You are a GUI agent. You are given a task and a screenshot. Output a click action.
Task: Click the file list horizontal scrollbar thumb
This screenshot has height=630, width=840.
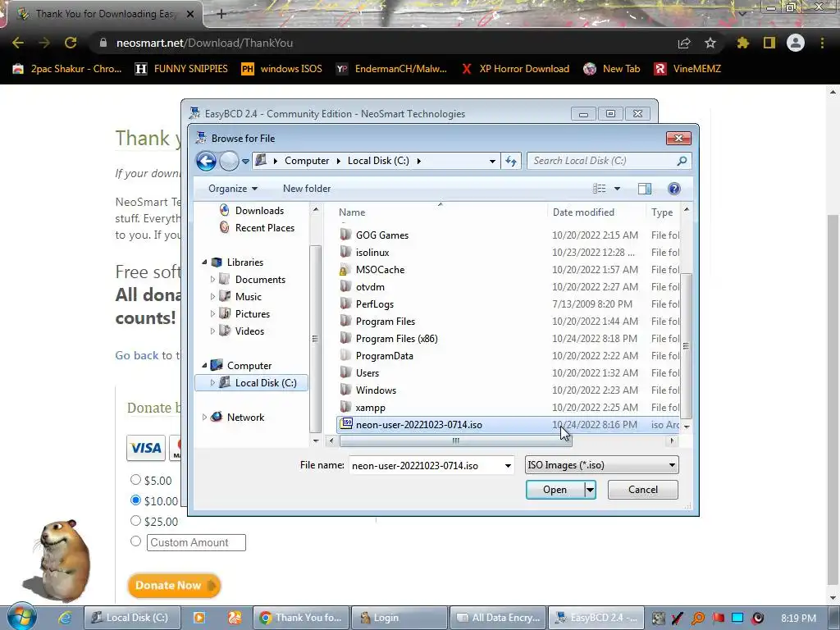tap(456, 441)
